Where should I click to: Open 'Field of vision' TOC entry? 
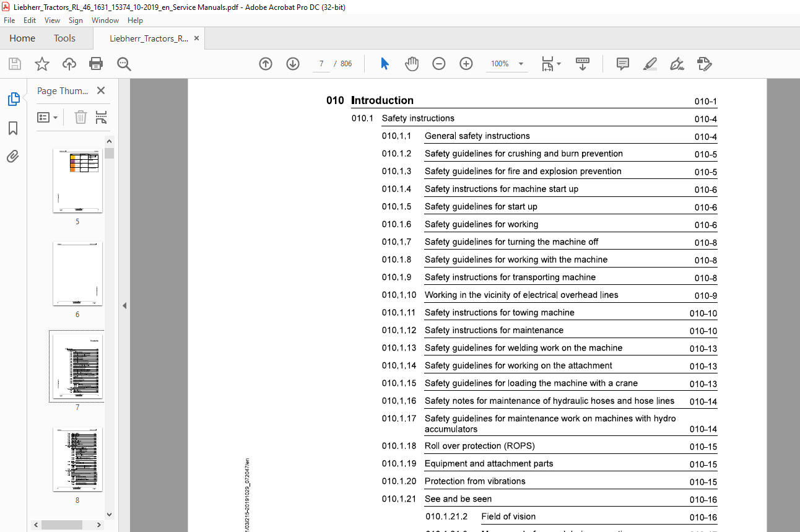tap(508, 517)
